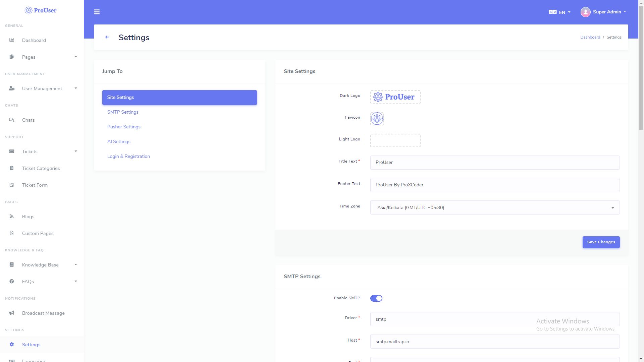Viewport: 644px width, 362px height.
Task: Open the Time Zone dropdown
Action: (494, 207)
